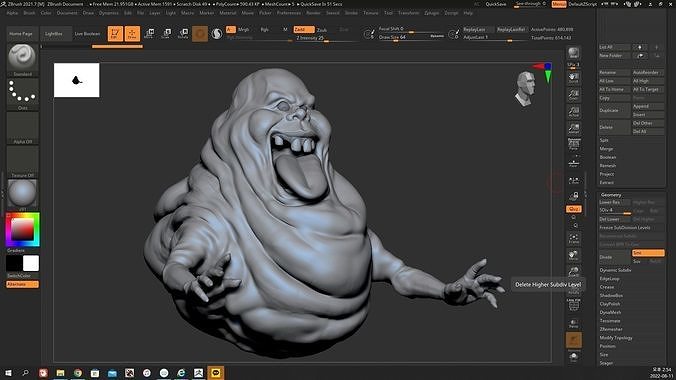This screenshot has height=380, width=676.
Task: Click the QuickSave button
Action: tap(496, 4)
